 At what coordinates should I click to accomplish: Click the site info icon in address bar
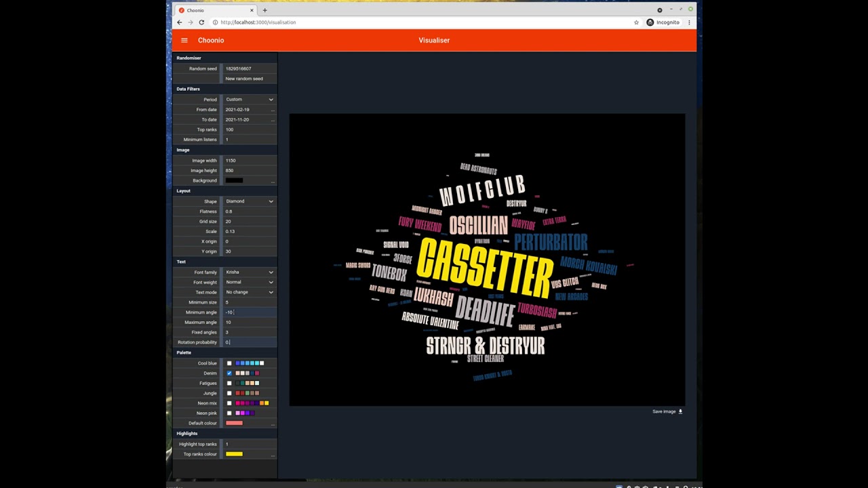(215, 22)
